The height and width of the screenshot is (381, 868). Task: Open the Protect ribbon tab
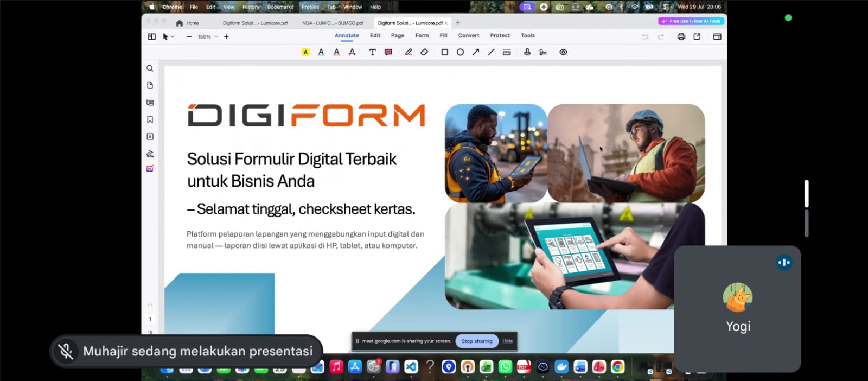click(x=500, y=35)
